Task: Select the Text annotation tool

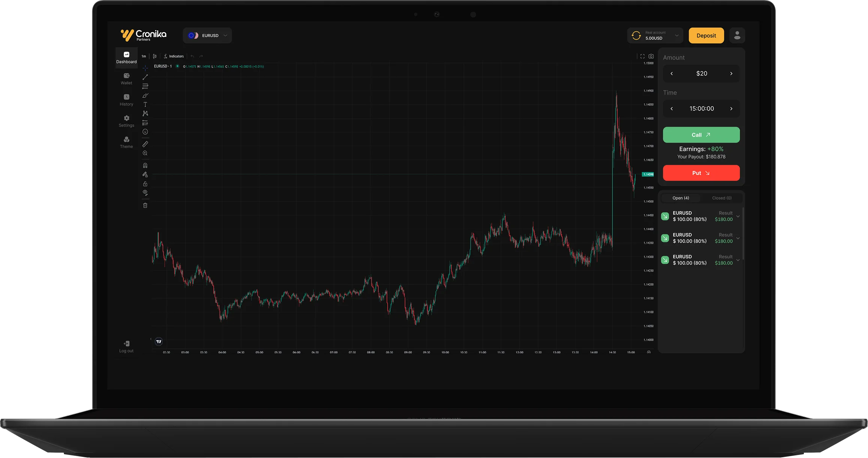Action: coord(145,105)
